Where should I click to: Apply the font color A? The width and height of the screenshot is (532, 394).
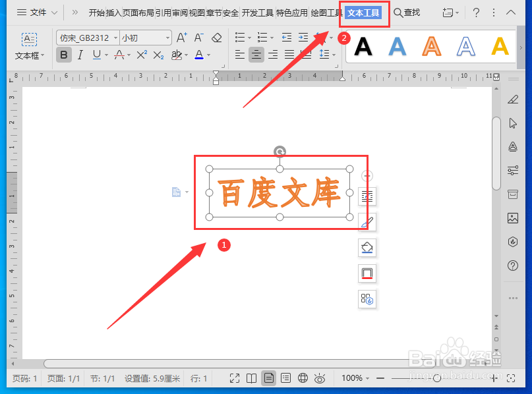point(199,55)
